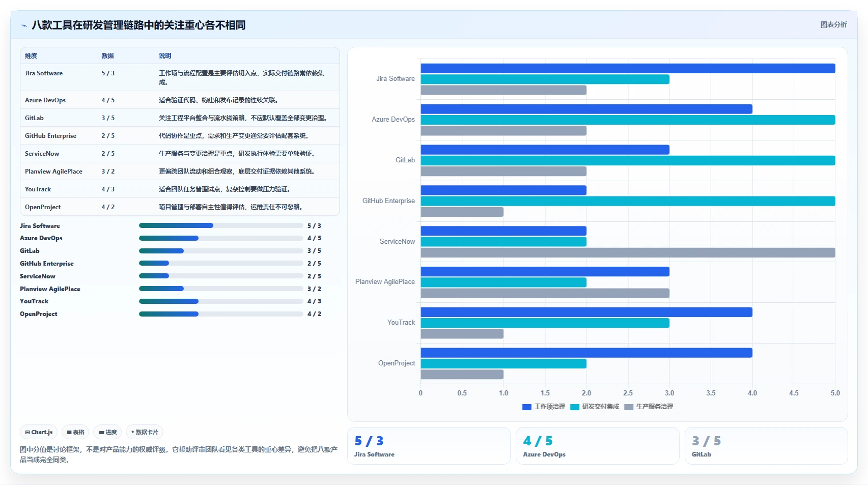Screen dimensions: 868x485
Task: Click the Jira Software progress bar
Action: click(221, 225)
